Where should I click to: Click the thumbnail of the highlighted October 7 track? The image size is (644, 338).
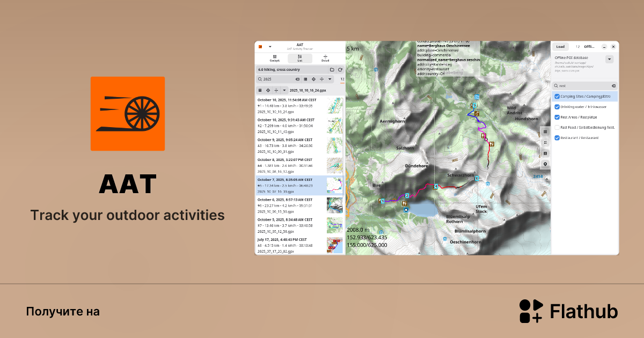coord(335,185)
